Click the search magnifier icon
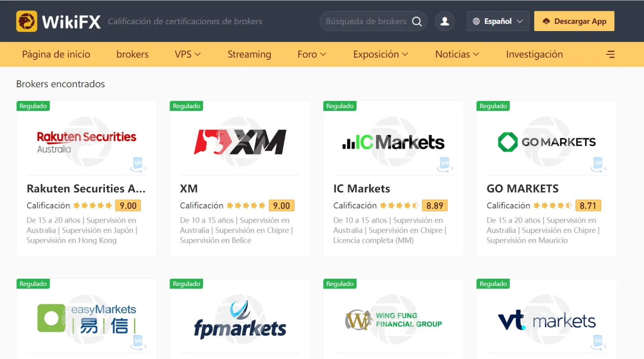The height and width of the screenshot is (359, 644). tap(417, 21)
